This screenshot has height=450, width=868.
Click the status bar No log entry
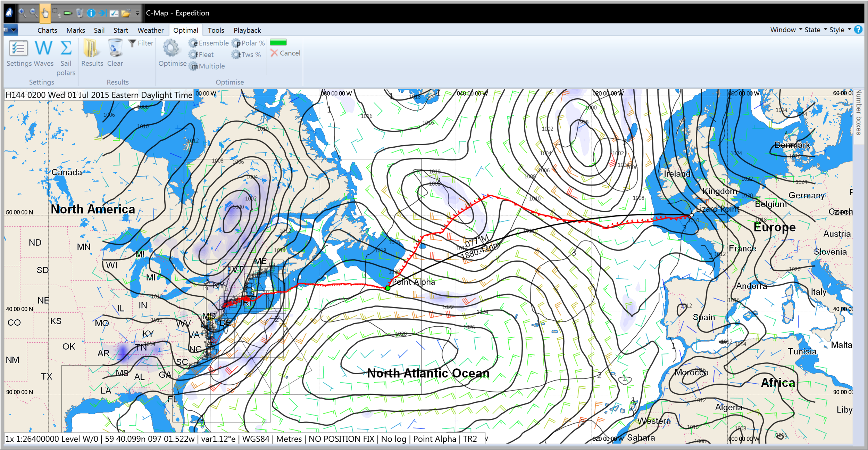(393, 439)
